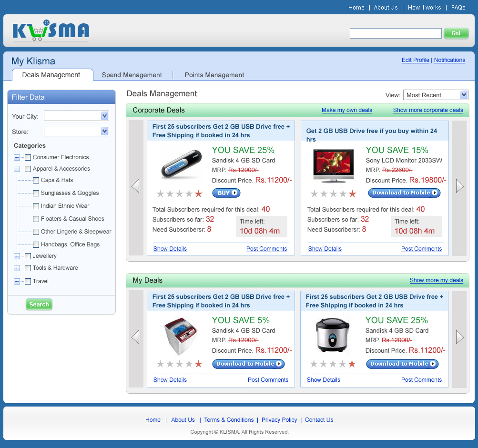The width and height of the screenshot is (478, 448).
Task: Open the USB drive product image
Action: click(181, 164)
